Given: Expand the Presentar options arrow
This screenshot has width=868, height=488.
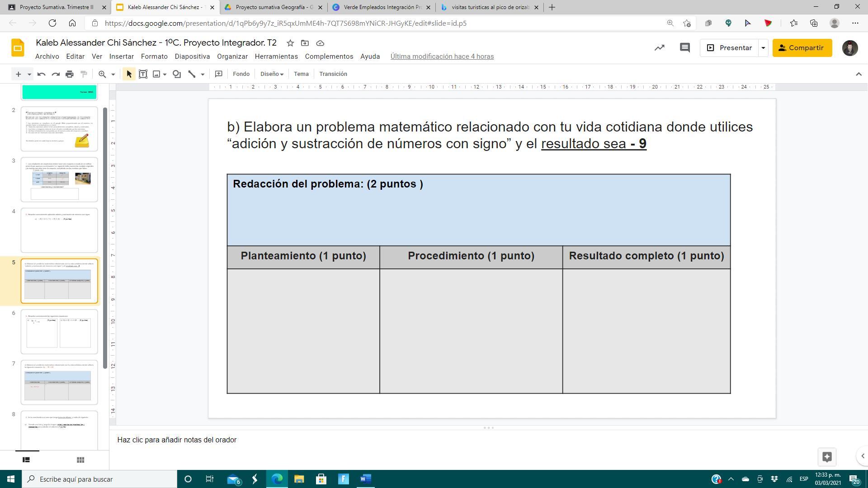Looking at the screenshot, I should click(x=763, y=47).
